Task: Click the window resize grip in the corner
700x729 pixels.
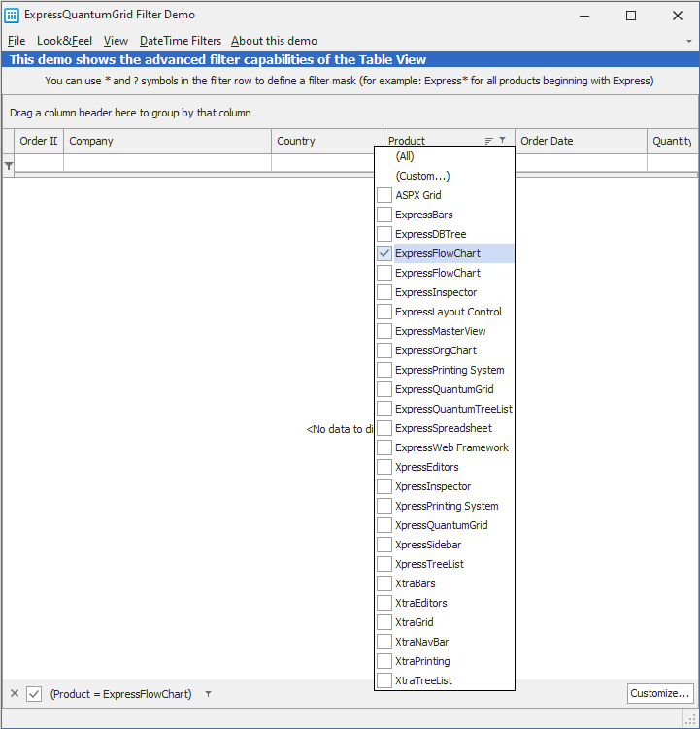Action: pyautogui.click(x=690, y=718)
